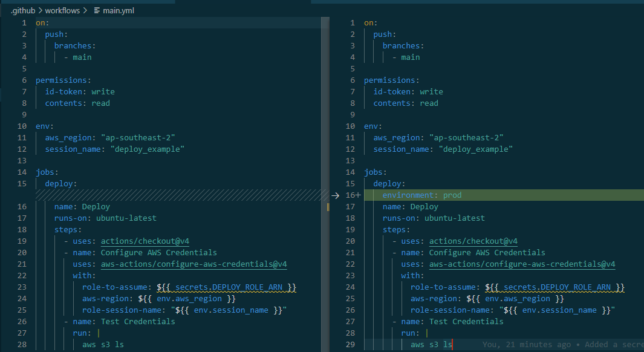This screenshot has width=644, height=352.
Task: Click "ap-southeast-2" value in the original pane
Action: pos(138,138)
